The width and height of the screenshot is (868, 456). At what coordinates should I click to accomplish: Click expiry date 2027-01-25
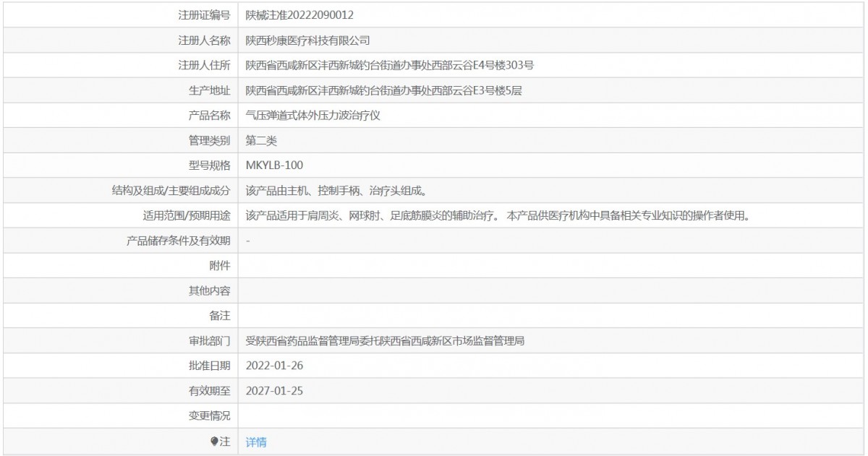pos(274,391)
